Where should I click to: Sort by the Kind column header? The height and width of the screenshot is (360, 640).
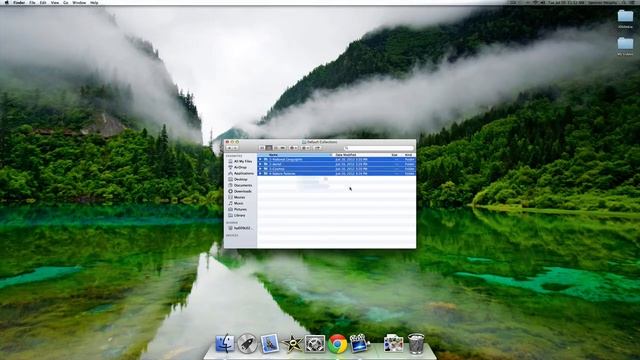click(409, 155)
